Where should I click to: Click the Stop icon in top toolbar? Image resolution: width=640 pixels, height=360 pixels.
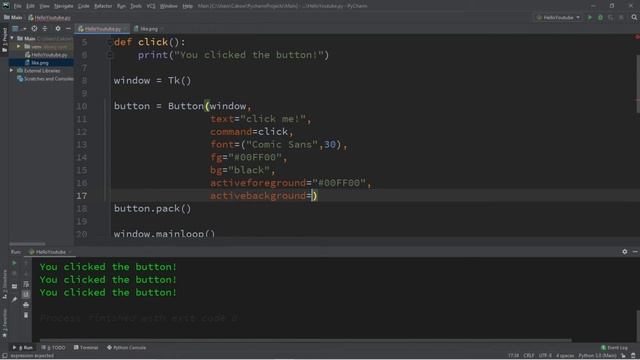pos(621,18)
